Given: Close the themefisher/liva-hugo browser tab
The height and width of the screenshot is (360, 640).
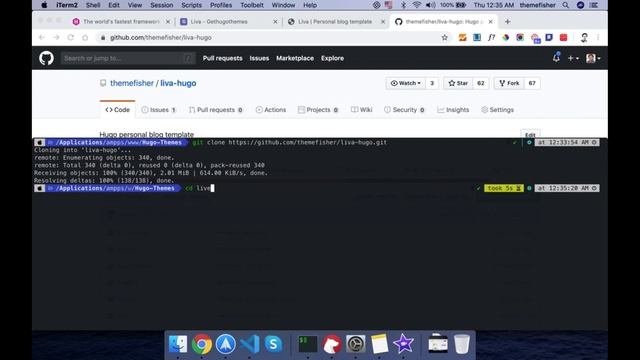Looking at the screenshot, I should [x=490, y=22].
